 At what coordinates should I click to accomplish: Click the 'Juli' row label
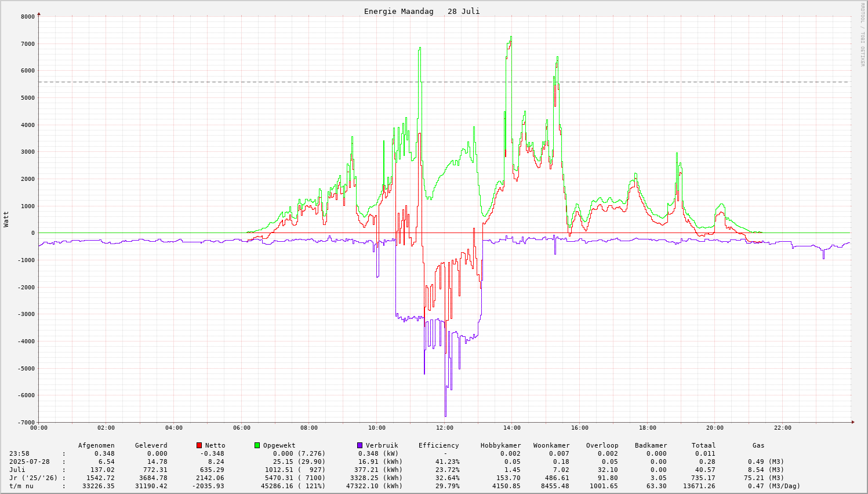click(17, 470)
